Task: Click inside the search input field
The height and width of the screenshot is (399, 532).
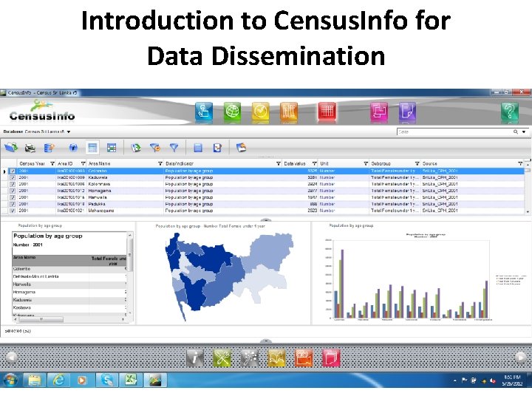Action: tap(454, 132)
